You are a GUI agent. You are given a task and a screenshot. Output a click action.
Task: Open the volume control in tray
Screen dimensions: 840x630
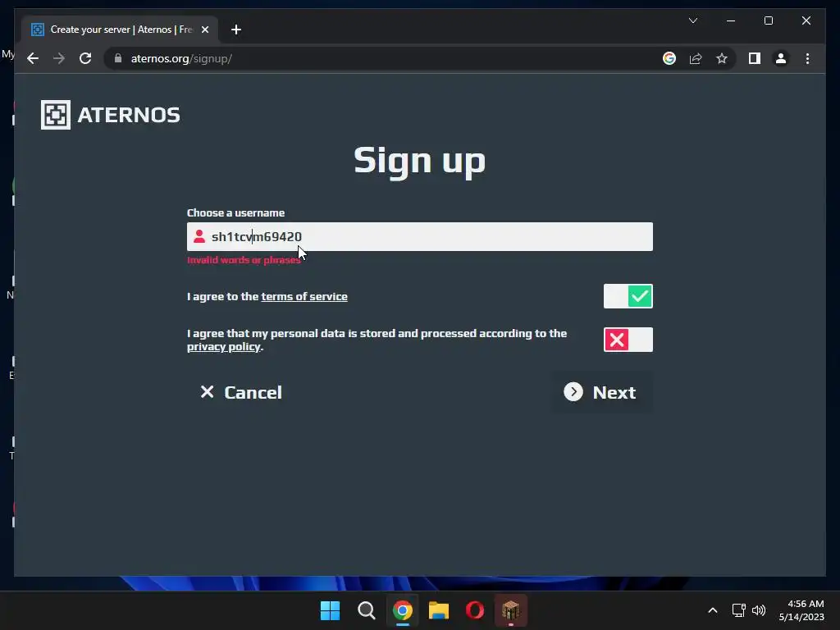(759, 610)
